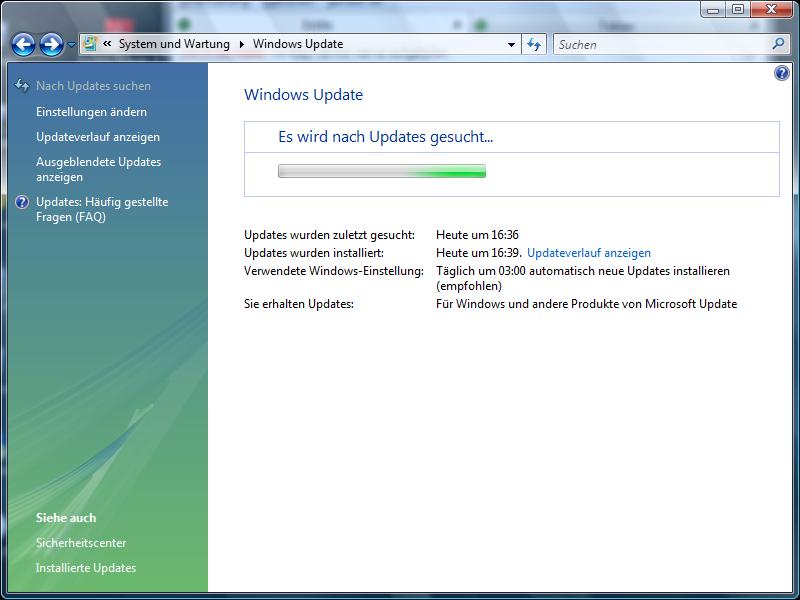Open 'Ausgeblendete Updates anzeigen' in the sidebar
Viewport: 800px width, 600px height.
(x=98, y=169)
